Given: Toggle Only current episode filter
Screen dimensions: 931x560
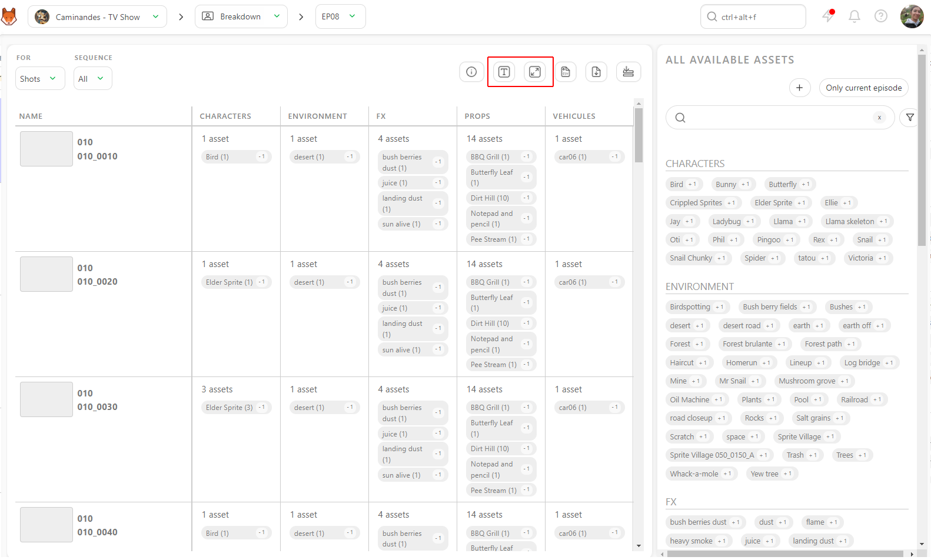Looking at the screenshot, I should (863, 88).
